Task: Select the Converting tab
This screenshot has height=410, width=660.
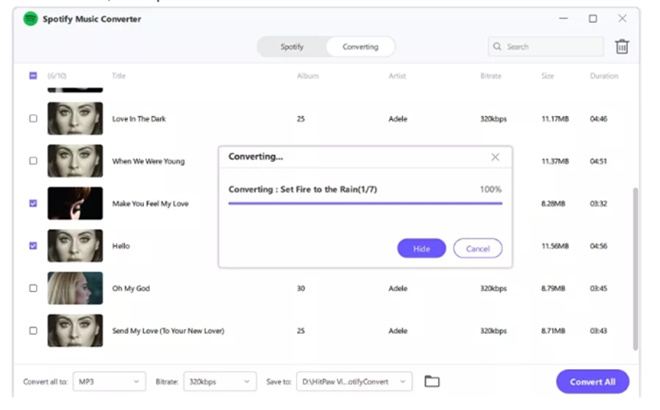Action: click(x=360, y=47)
